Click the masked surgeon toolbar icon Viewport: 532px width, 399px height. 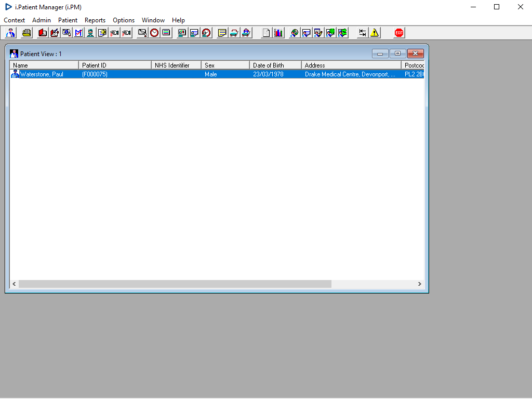coord(90,33)
